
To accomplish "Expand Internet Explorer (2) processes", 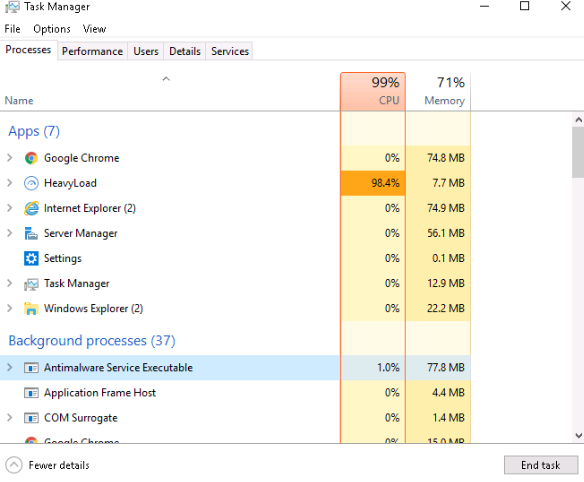I will (10, 208).
